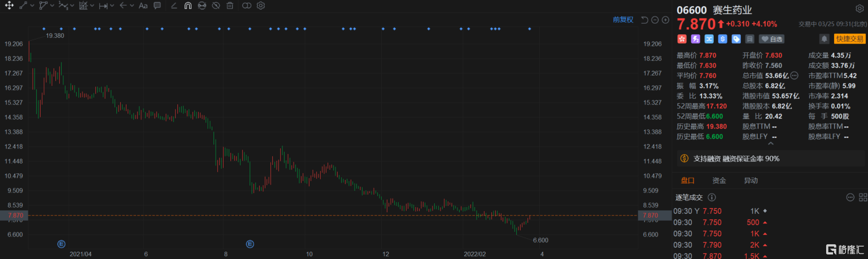This screenshot has width=868, height=259.
Task: Switch to the 异动 tab
Action: click(x=751, y=181)
